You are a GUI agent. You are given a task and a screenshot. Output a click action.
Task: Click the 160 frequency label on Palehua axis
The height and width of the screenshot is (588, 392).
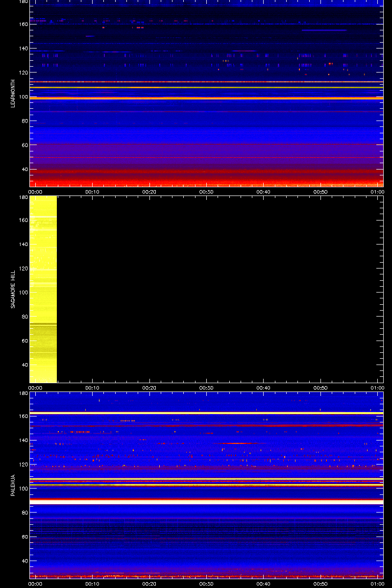(23, 416)
